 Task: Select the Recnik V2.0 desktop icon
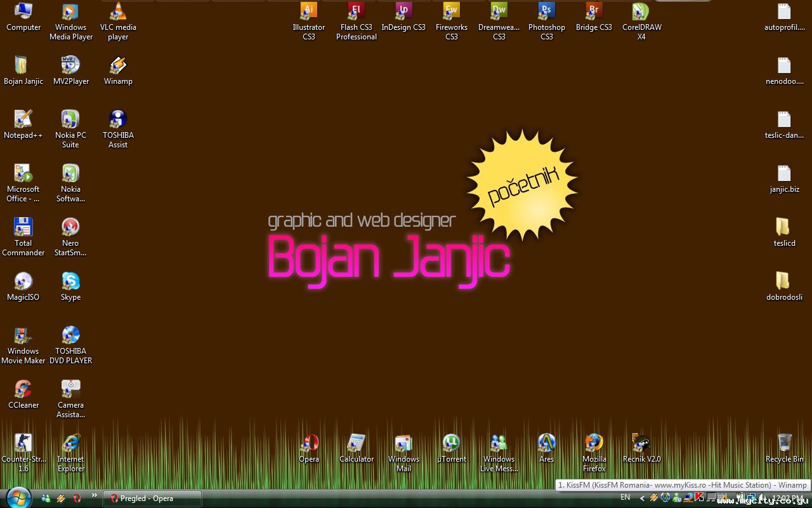click(x=641, y=448)
